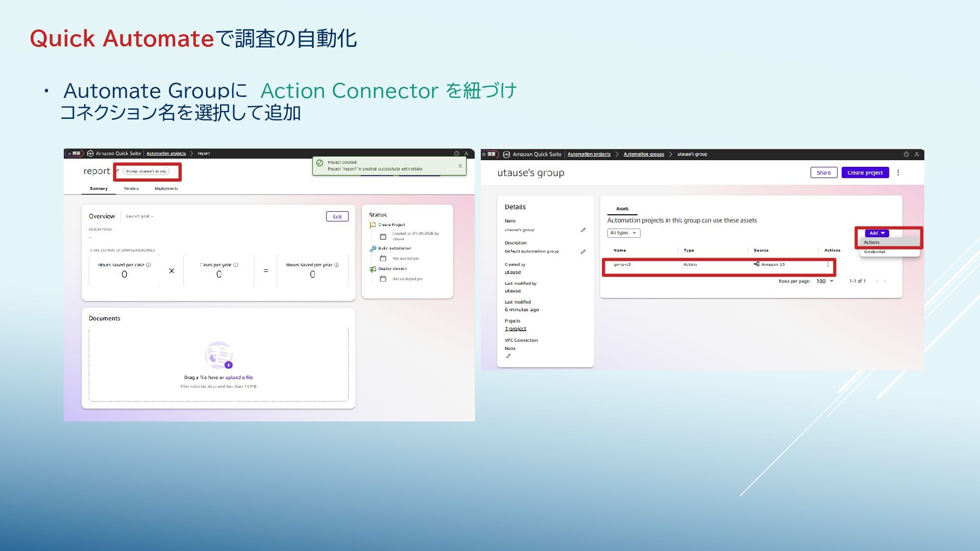Click the help icon in the report page header
This screenshot has width=980, height=551.
click(456, 153)
